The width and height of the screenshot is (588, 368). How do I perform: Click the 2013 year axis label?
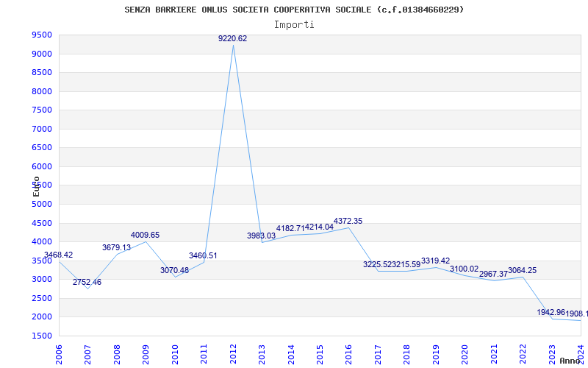click(x=262, y=354)
